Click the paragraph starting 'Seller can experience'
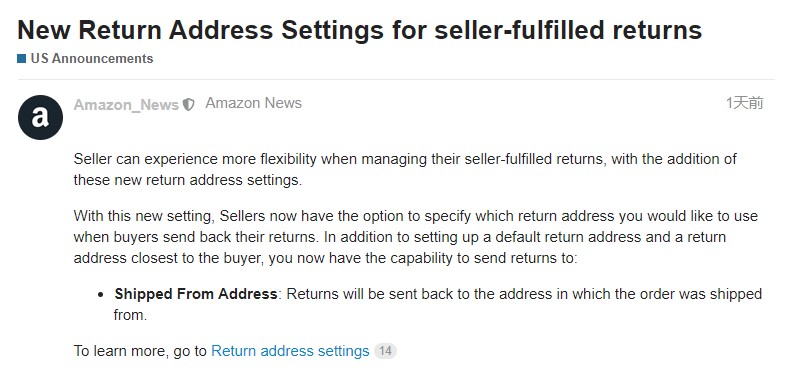This screenshot has height=377, width=789. pos(405,170)
